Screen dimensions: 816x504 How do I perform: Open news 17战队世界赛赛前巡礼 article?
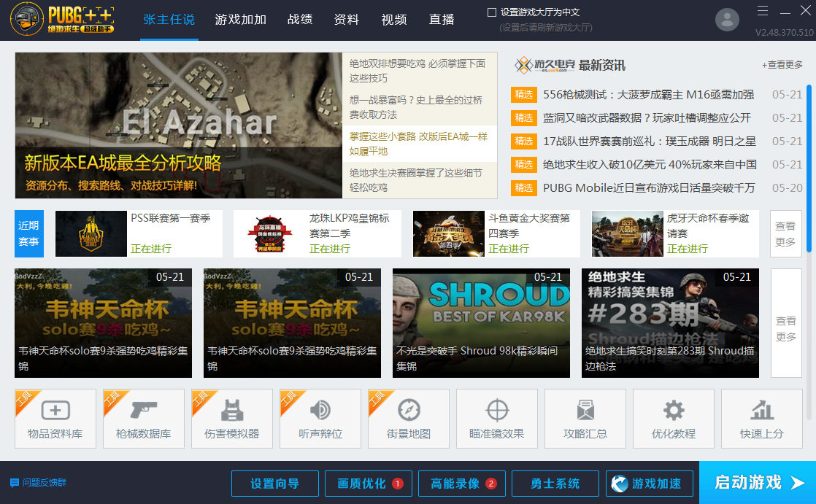650,141
